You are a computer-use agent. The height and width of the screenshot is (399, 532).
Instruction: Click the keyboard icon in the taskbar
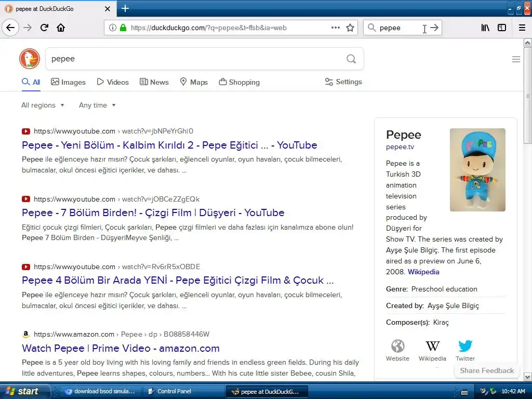[464, 392]
